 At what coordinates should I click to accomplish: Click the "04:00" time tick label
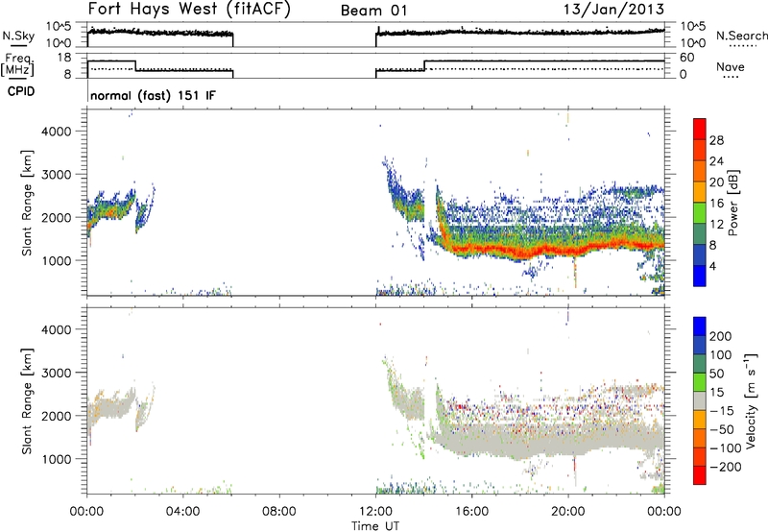coord(182,512)
